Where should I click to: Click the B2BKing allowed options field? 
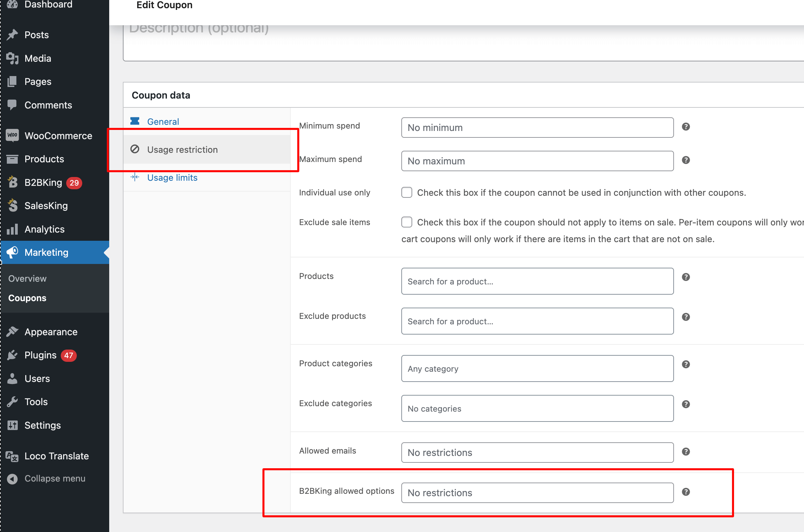click(x=537, y=493)
